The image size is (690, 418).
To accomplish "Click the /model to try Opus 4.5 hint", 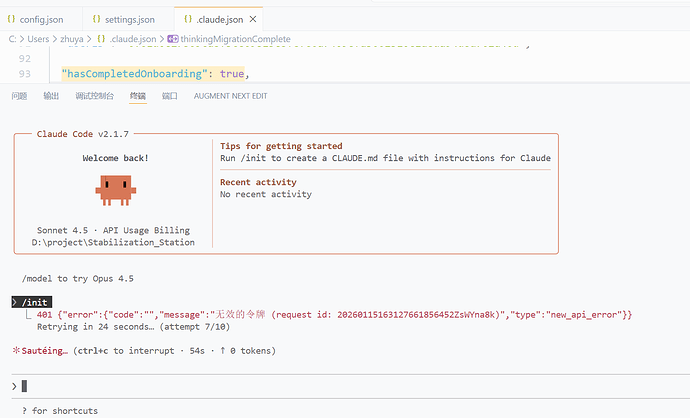I will [x=78, y=279].
